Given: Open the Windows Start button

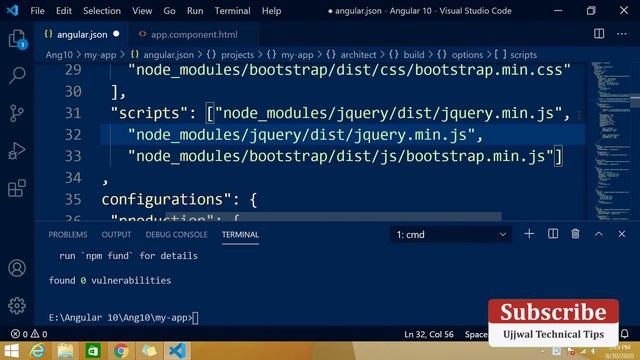Looking at the screenshot, I should coord(11,351).
